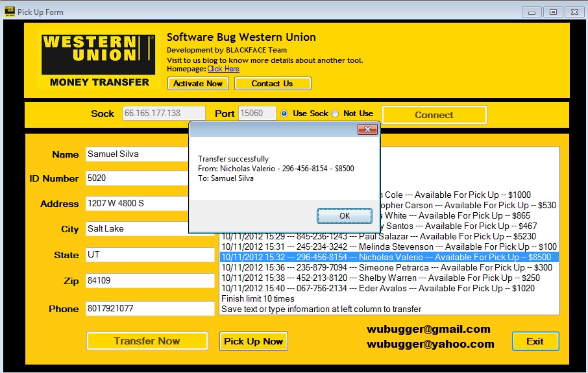
Task: Click the Pick Up Form window icon
Action: point(9,12)
